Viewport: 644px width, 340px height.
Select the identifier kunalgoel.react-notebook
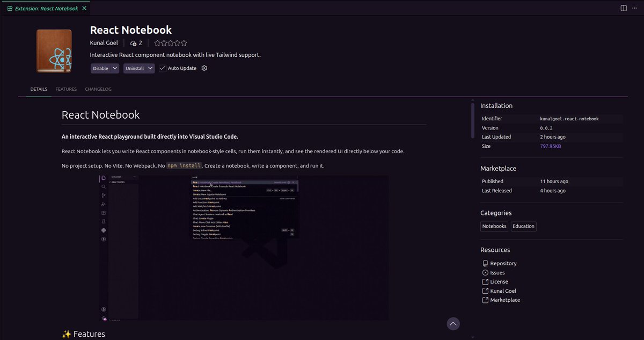coord(569,119)
